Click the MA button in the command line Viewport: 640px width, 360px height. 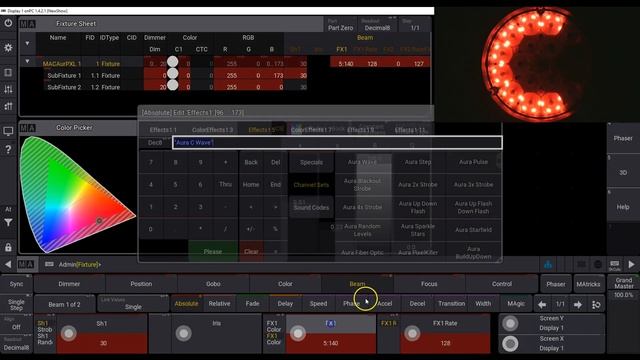pos(27,264)
